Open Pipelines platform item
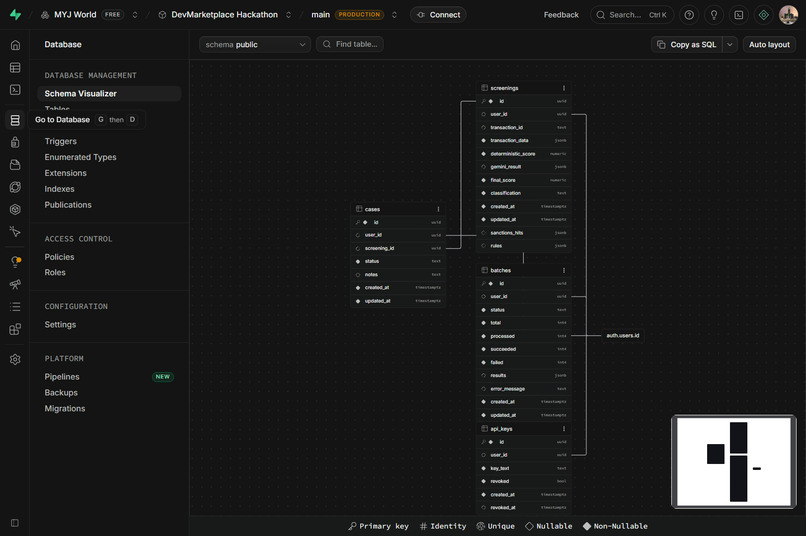 click(x=62, y=377)
